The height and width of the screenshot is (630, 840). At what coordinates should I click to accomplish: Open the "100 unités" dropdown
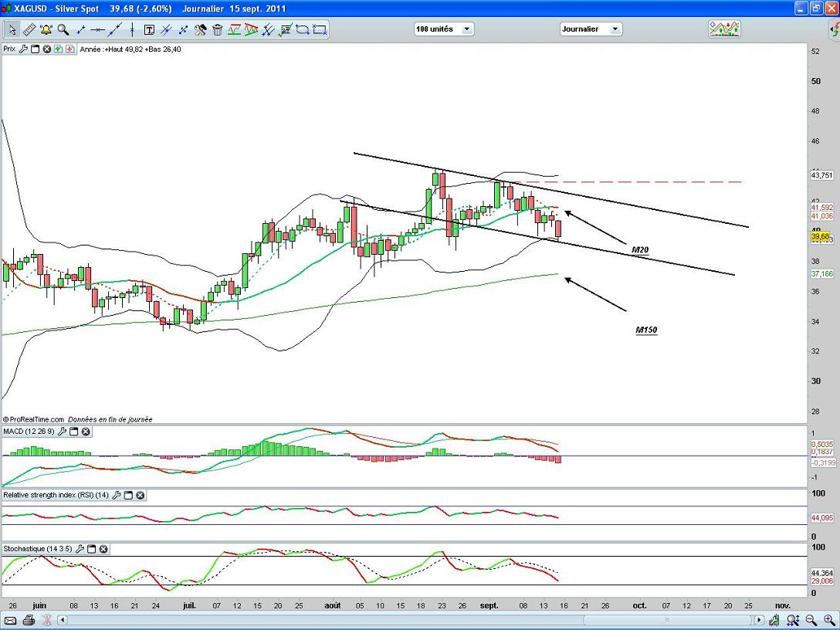click(444, 29)
